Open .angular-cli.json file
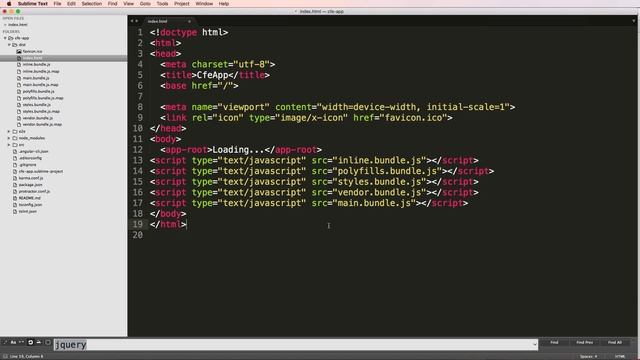Screen dimensions: 640x360 [x=33, y=151]
